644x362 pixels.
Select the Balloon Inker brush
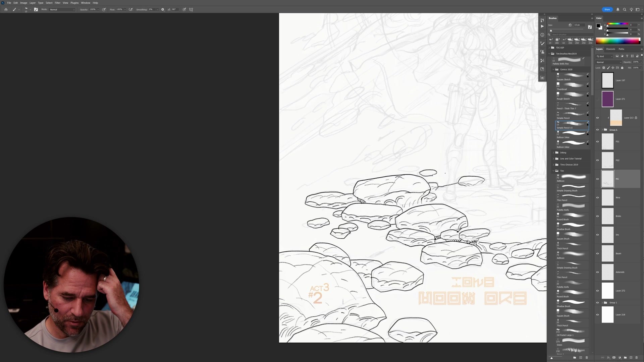tap(572, 134)
